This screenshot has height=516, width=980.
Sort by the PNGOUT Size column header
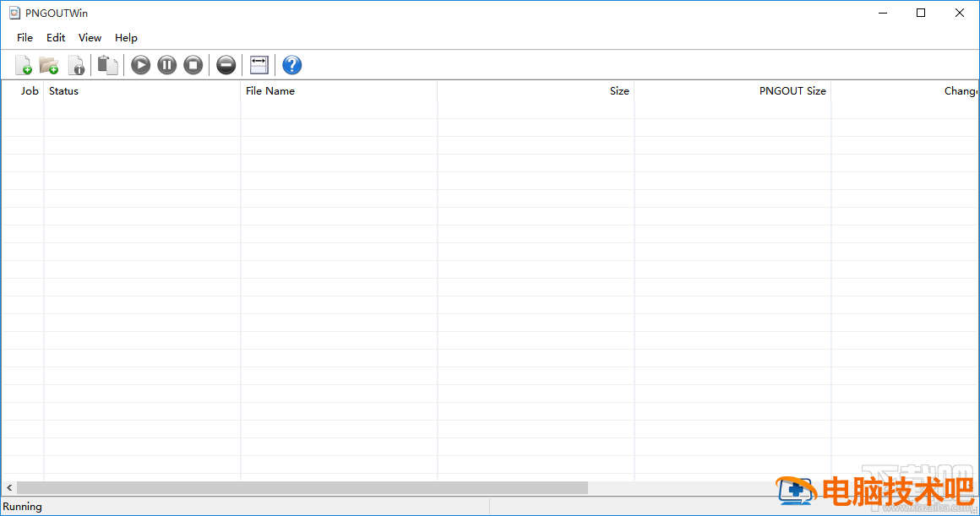pyautogui.click(x=733, y=91)
